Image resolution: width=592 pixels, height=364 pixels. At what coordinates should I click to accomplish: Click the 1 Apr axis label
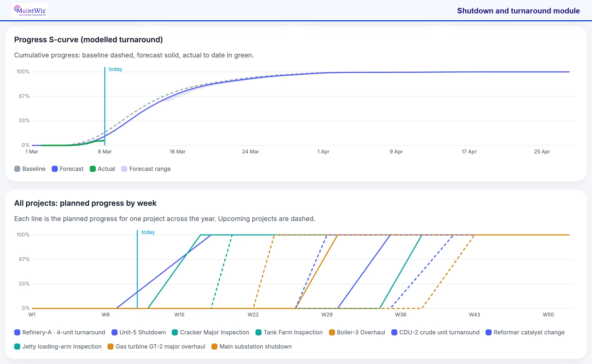[323, 152]
